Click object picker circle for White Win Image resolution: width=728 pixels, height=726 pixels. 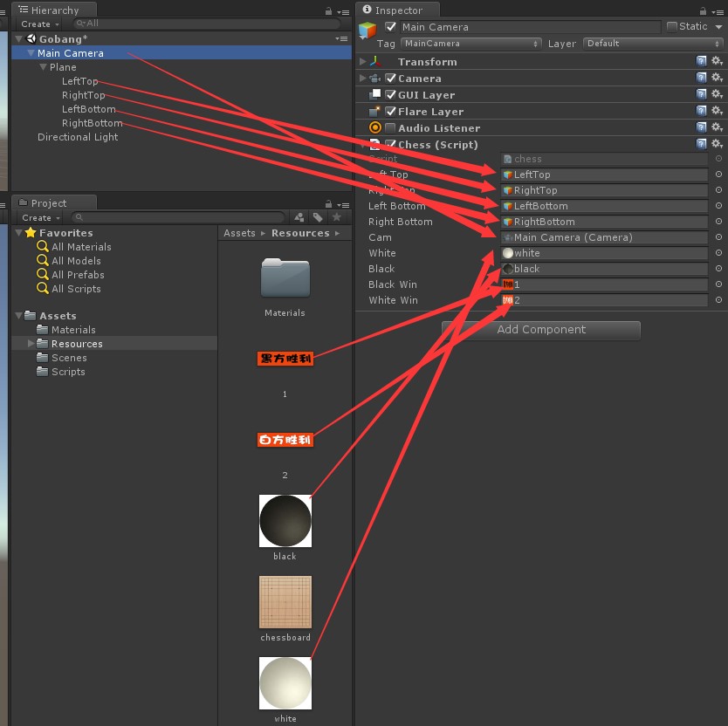[718, 300]
